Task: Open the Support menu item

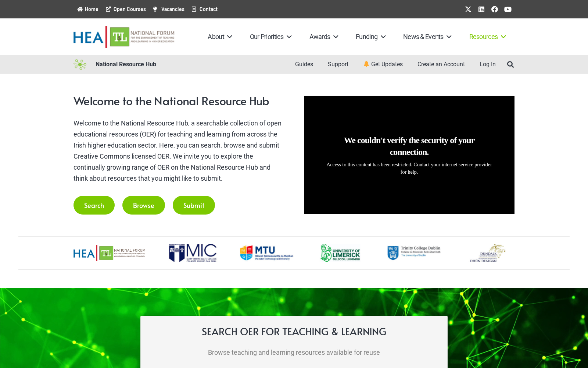Action: pyautogui.click(x=338, y=64)
